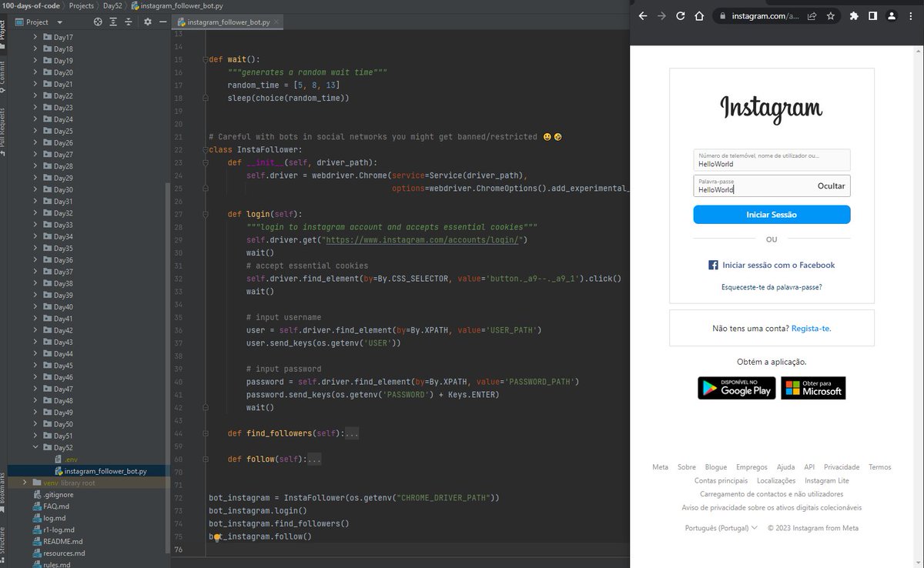Click the Collapse All icon in Project panel
The height and width of the screenshot is (568, 924).
pyautogui.click(x=127, y=22)
